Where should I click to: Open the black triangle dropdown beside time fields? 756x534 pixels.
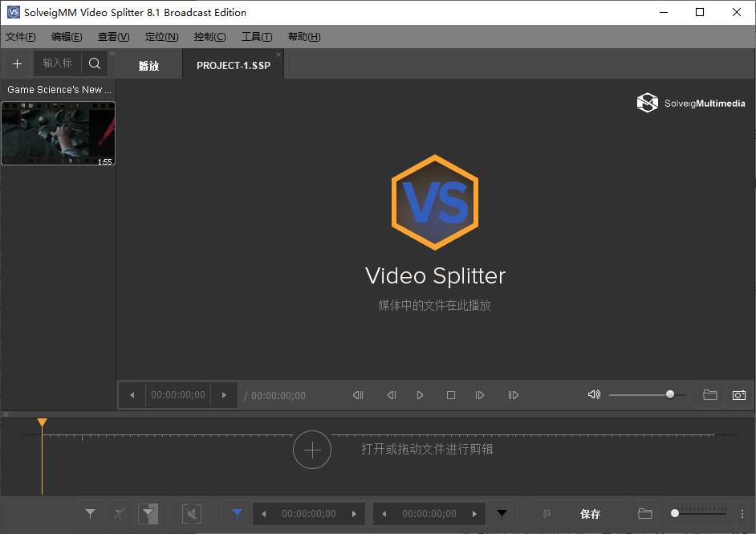[x=503, y=513]
